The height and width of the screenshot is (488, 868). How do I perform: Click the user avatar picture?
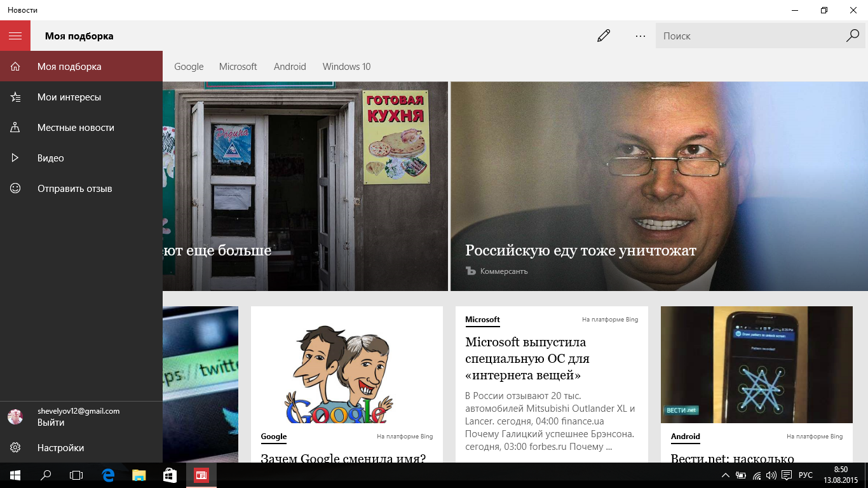point(15,417)
